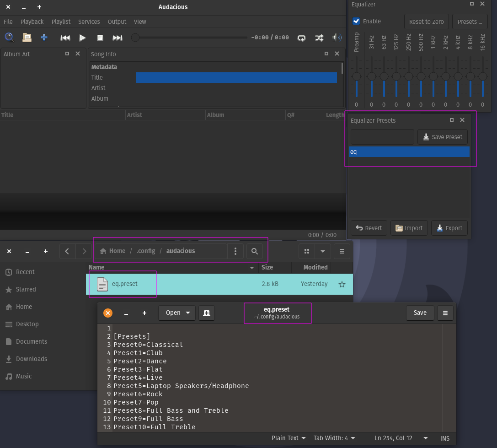Open the Plain Text language selector
The width and height of the screenshot is (497, 448).
[x=289, y=438]
